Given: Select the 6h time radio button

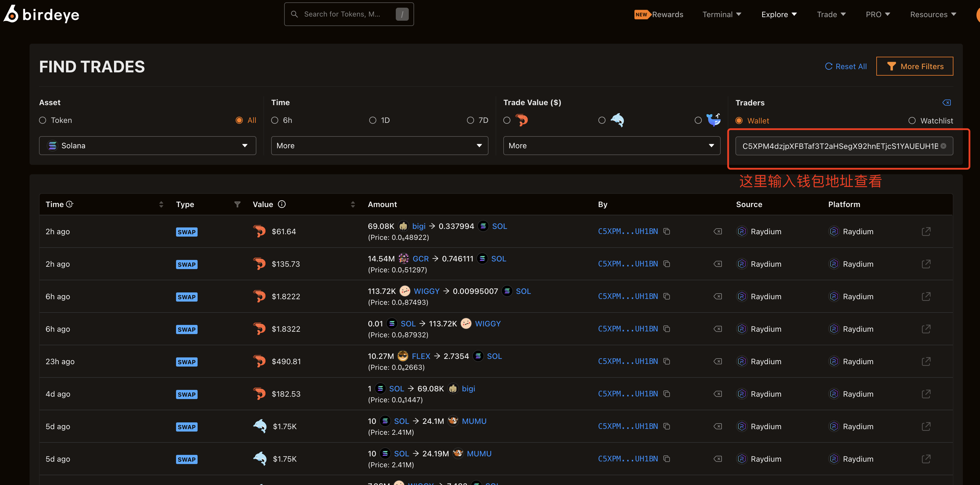Looking at the screenshot, I should [275, 120].
